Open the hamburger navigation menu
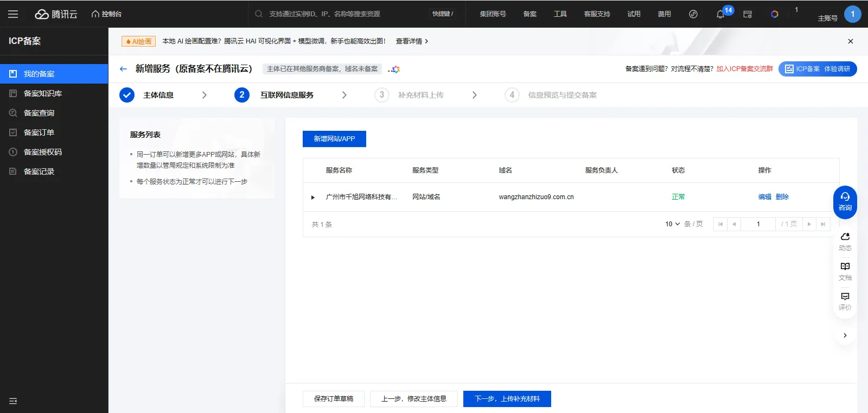The width and height of the screenshot is (868, 413). click(13, 14)
